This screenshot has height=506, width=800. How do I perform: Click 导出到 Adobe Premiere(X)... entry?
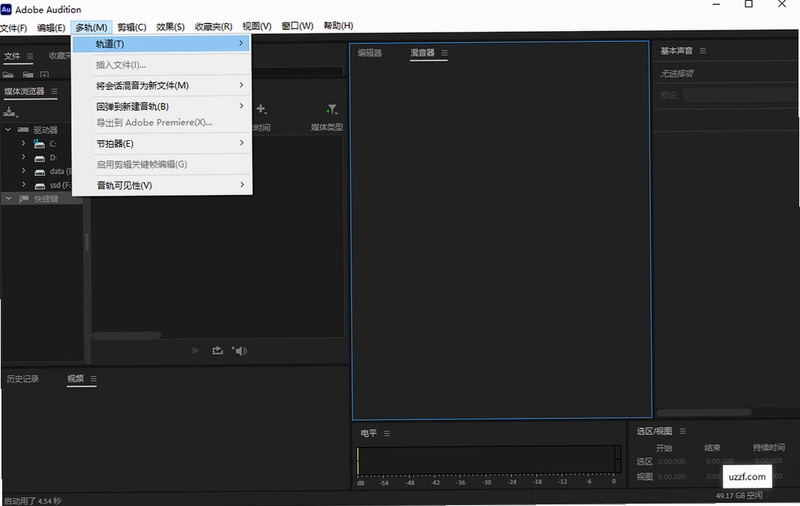pos(162,122)
